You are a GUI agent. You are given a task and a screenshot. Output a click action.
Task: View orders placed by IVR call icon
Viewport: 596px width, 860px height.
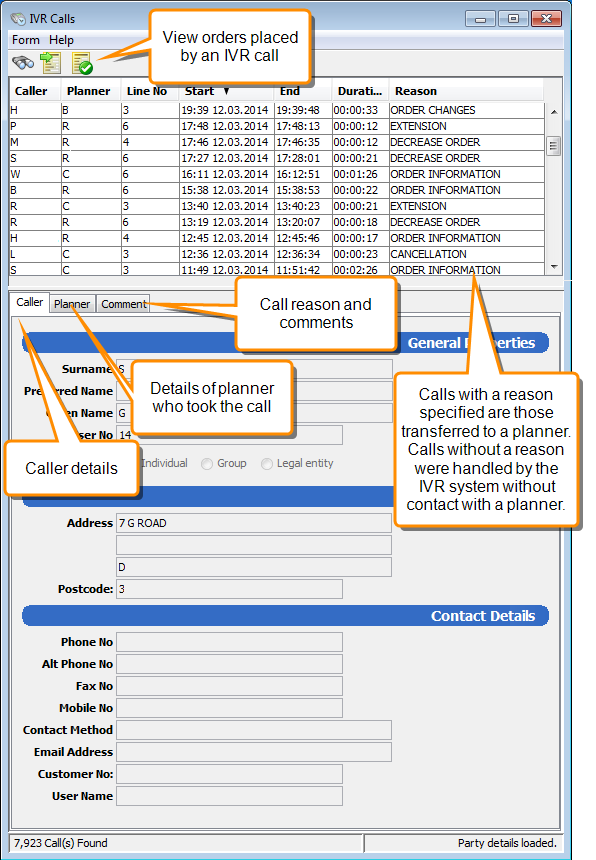click(82, 64)
